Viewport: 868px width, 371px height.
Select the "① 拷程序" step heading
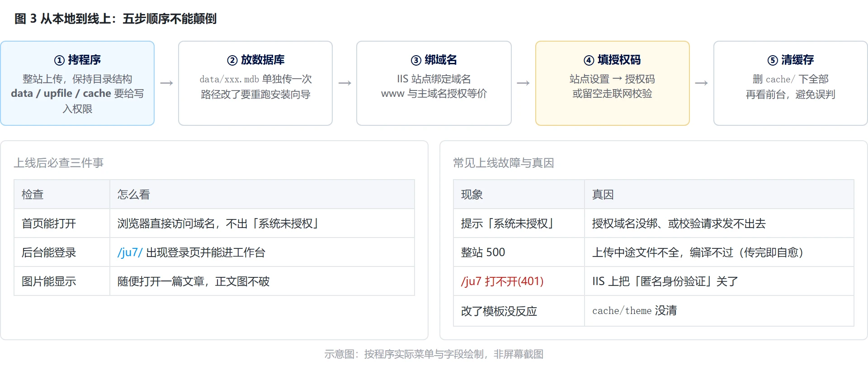click(77, 60)
